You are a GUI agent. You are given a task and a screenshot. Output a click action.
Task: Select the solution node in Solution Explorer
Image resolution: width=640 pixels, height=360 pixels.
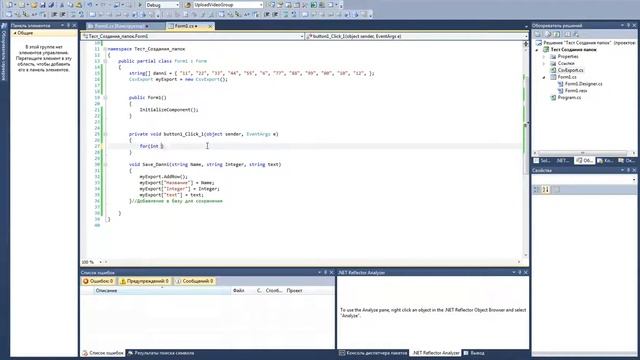(586, 43)
